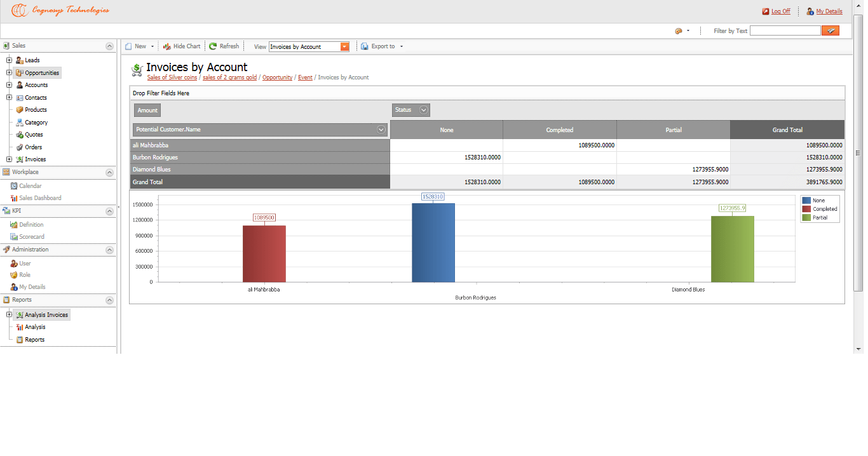This screenshot has height=456, width=868.
Task: Open Sales Dashboard in Workplace
Action: (x=40, y=198)
